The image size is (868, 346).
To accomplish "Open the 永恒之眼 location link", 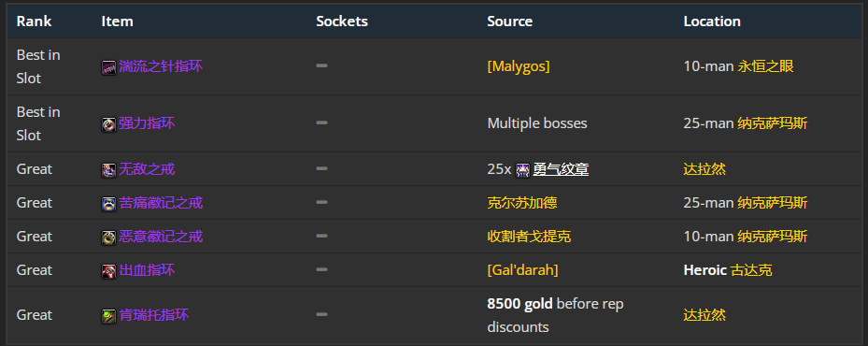I will (765, 66).
